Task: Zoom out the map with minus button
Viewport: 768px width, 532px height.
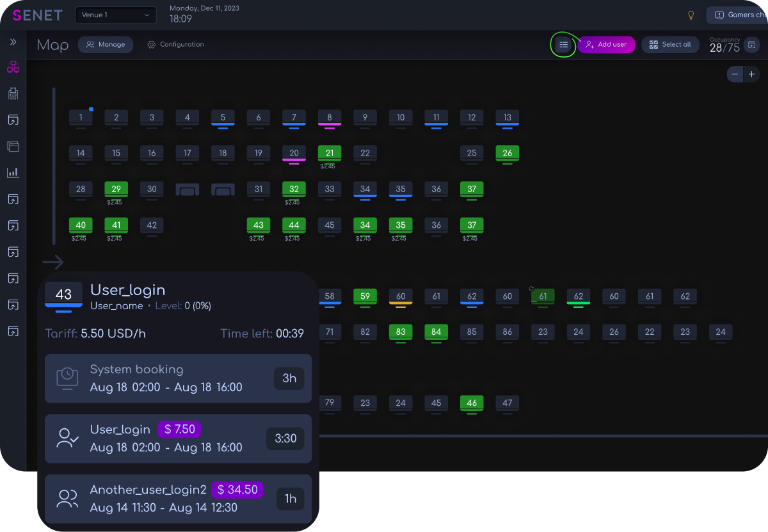Action: tap(735, 74)
